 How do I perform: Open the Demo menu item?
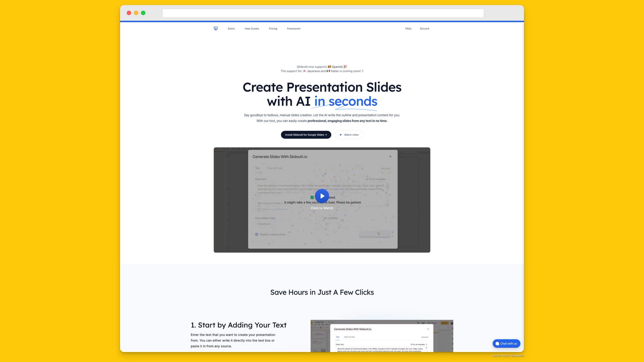(x=231, y=29)
